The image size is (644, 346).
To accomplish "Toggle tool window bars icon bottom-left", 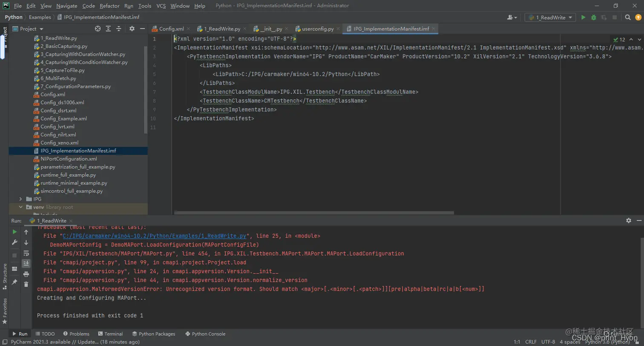I will coord(5,342).
